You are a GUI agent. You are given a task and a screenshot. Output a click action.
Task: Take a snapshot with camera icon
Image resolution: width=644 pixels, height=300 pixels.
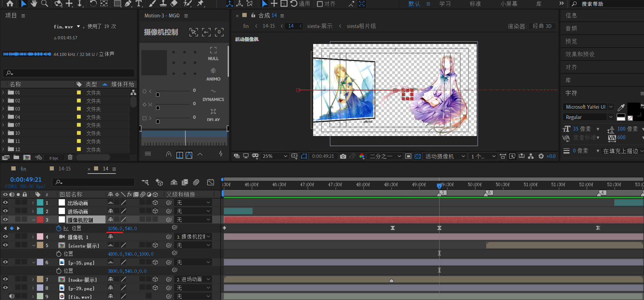click(343, 156)
